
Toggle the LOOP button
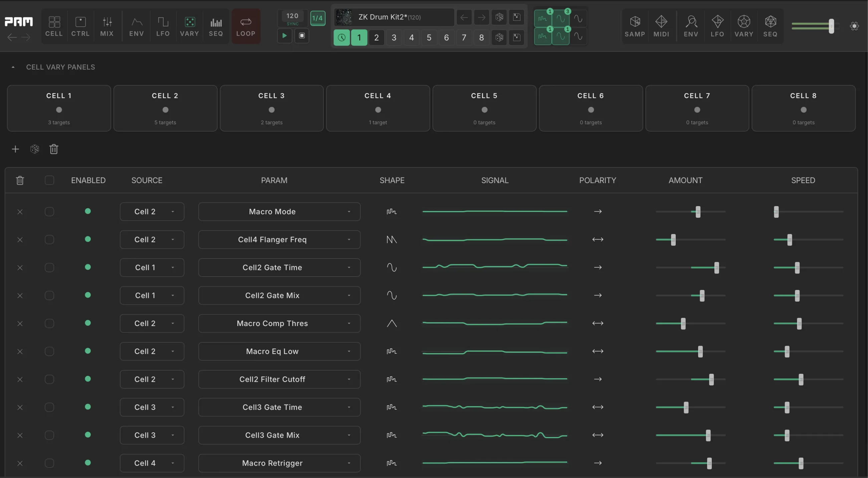(x=246, y=26)
